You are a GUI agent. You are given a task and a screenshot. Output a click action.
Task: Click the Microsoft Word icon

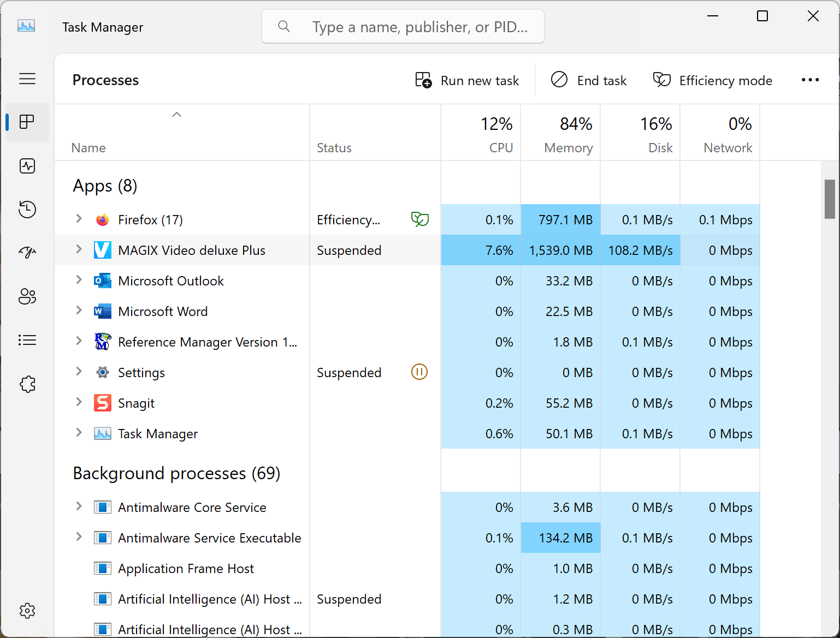point(103,311)
